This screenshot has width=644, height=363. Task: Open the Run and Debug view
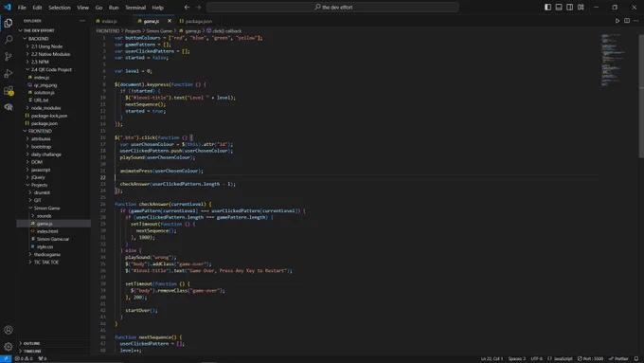click(9, 74)
